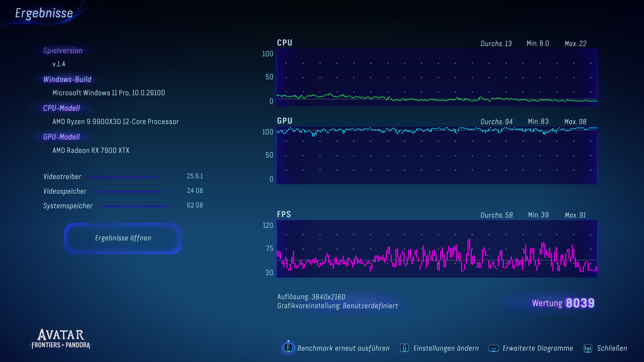Click the G key icon for settings
Screen dimensions: 644x362
click(404, 348)
